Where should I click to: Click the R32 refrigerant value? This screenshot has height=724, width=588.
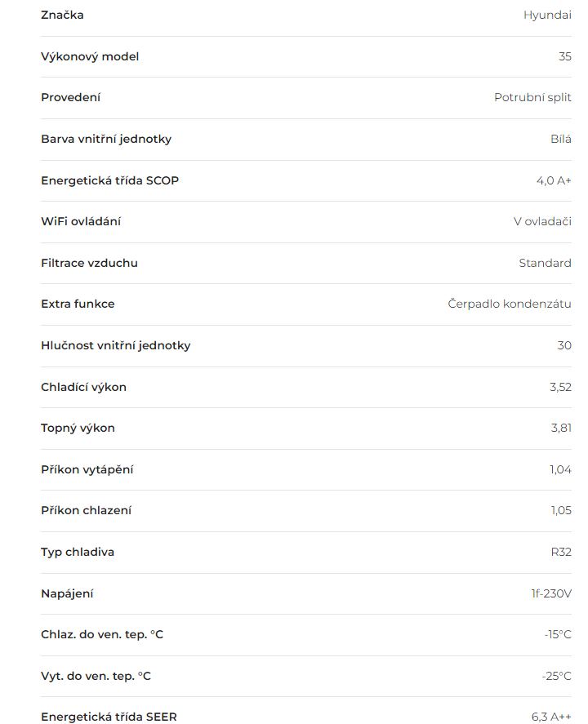tap(561, 553)
